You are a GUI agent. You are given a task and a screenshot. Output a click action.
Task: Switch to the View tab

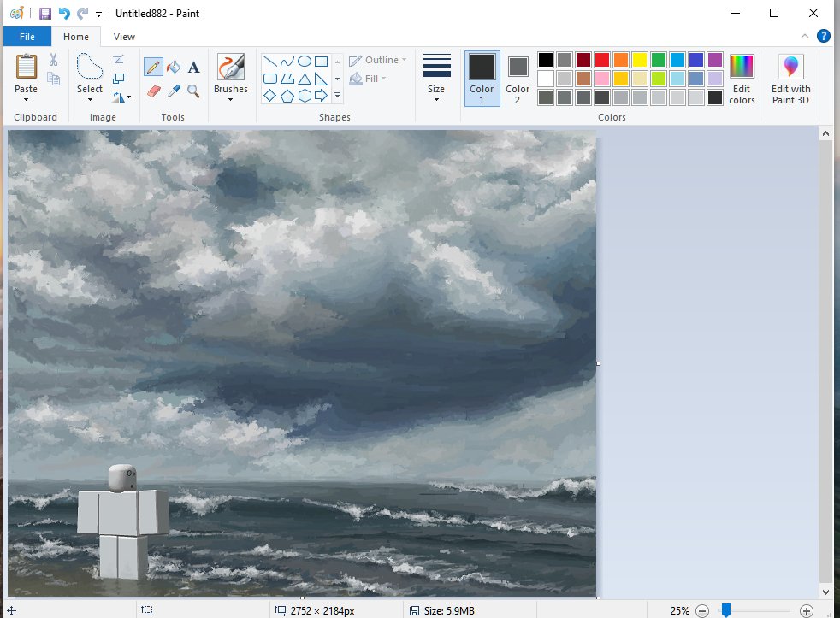(124, 37)
